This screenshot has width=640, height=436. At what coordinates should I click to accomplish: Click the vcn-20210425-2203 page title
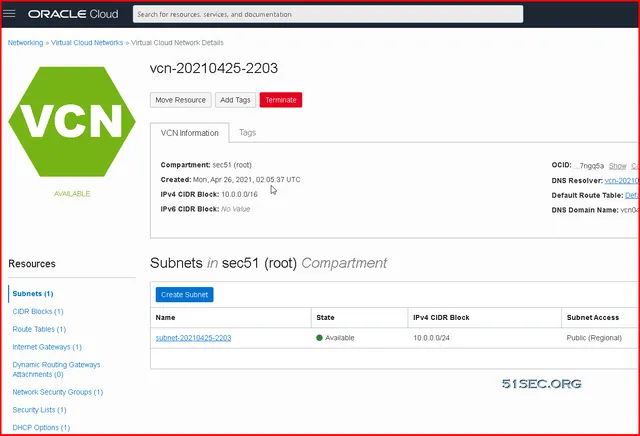[x=214, y=68]
